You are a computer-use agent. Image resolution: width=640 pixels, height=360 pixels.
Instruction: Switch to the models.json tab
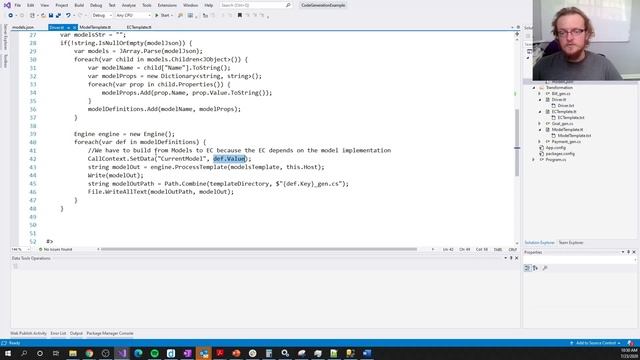point(23,27)
